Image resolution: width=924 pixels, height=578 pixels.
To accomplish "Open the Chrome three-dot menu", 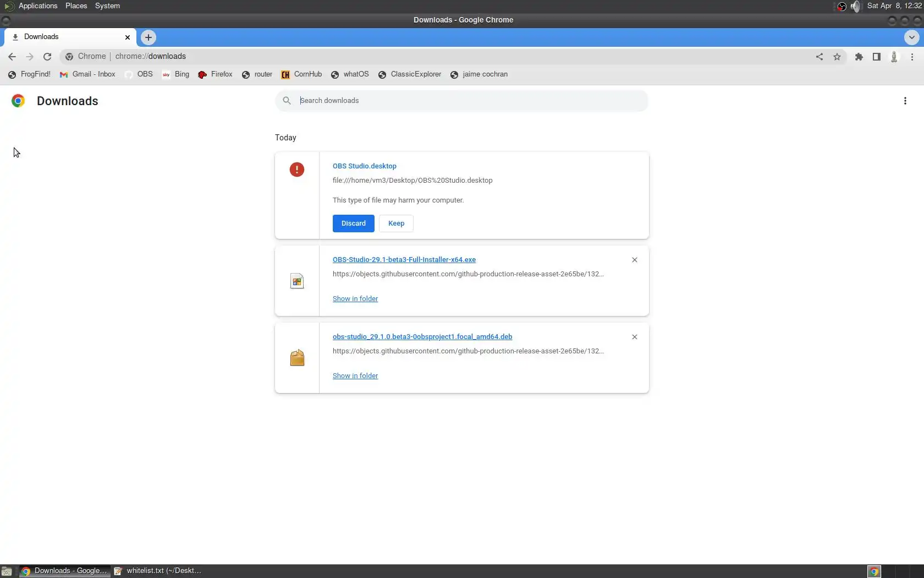I will tap(912, 57).
